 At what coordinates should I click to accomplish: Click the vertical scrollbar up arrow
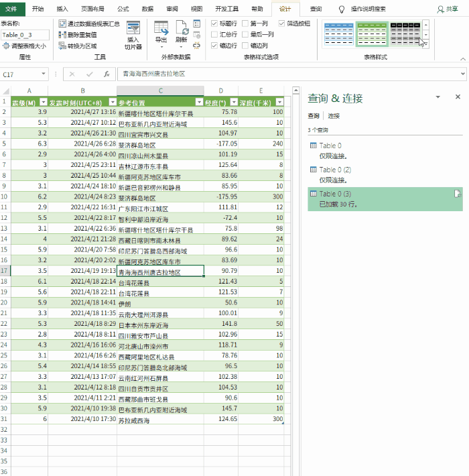click(295, 90)
